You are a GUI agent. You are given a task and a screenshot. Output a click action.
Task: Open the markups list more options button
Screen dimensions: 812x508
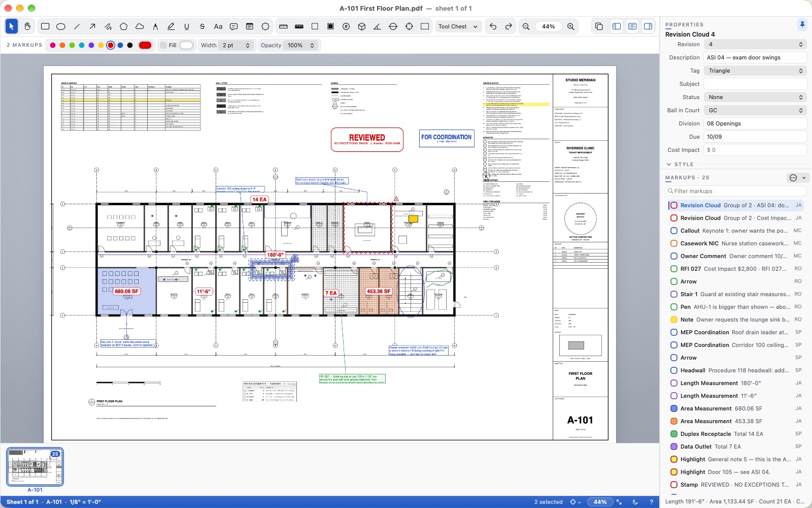(797, 178)
